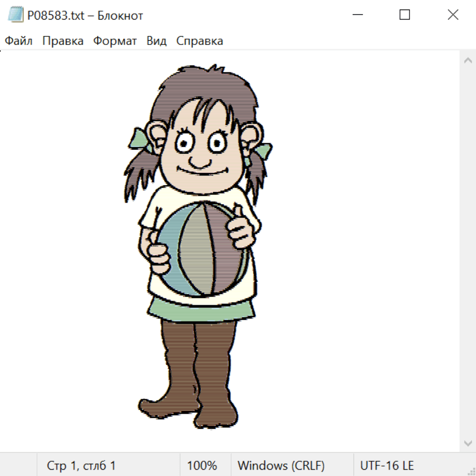Minimize the Блокнот window
Viewport: 476px width, 476px height.
pos(357,15)
